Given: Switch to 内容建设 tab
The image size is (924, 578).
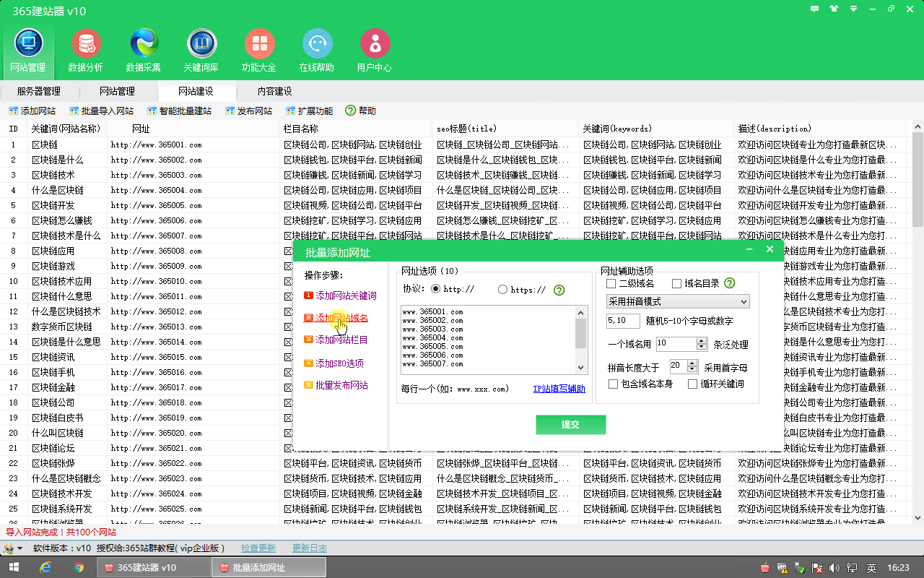Looking at the screenshot, I should 275,91.
